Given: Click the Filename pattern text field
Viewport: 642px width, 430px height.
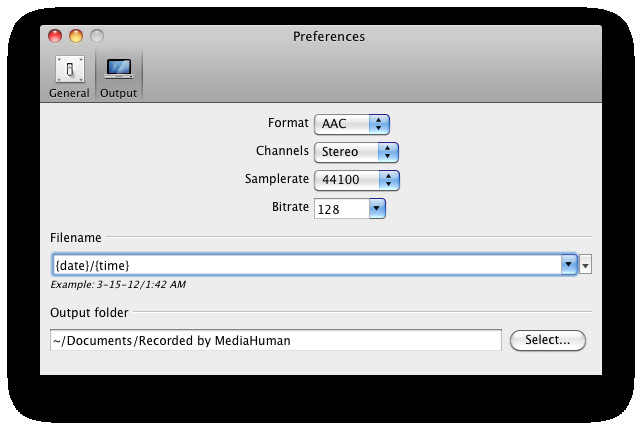Looking at the screenshot, I should (x=305, y=265).
